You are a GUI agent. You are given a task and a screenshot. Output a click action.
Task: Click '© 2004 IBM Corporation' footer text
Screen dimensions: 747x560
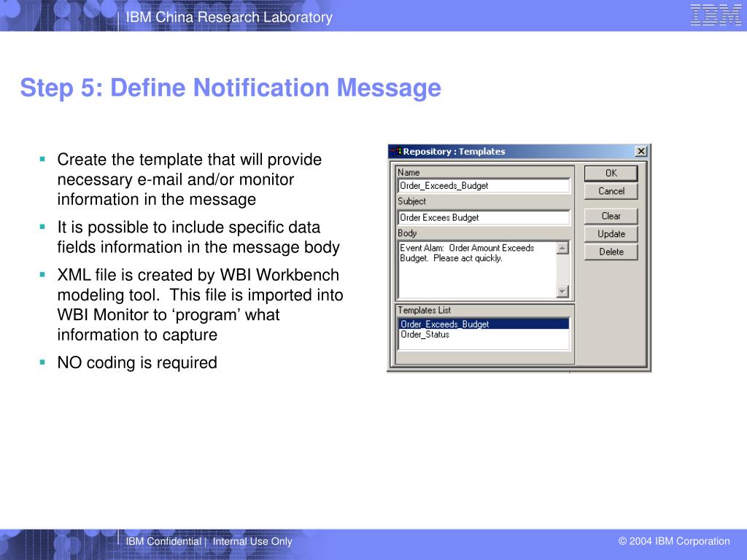point(674,542)
